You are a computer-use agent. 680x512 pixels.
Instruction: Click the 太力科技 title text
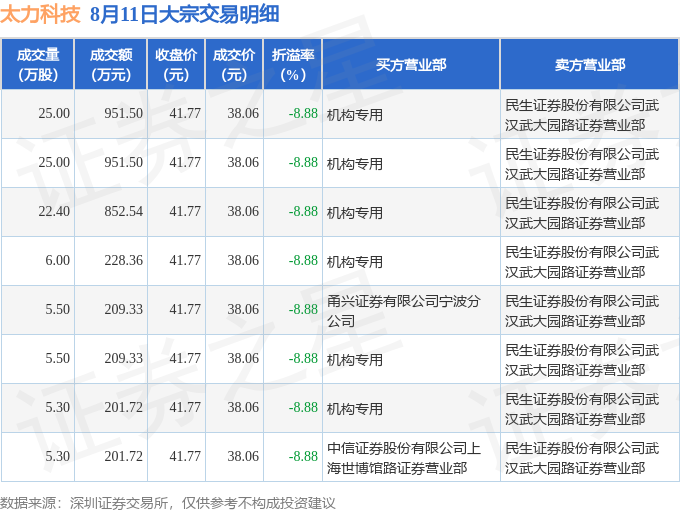coord(40,14)
